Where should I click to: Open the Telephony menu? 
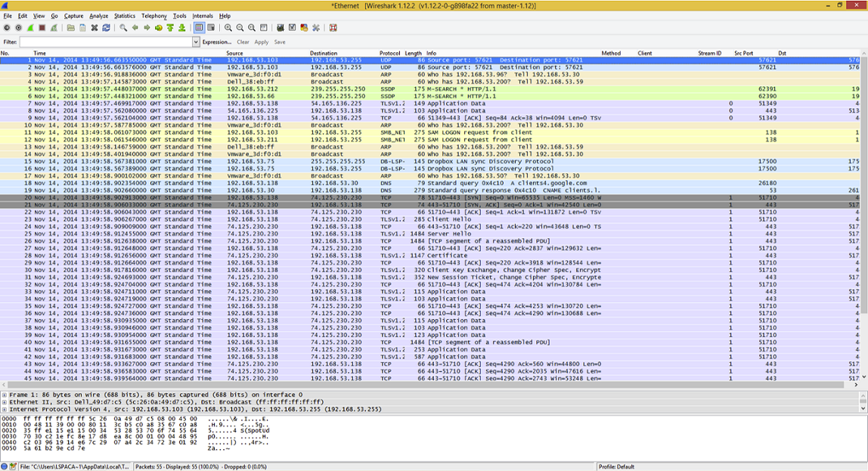coord(153,14)
